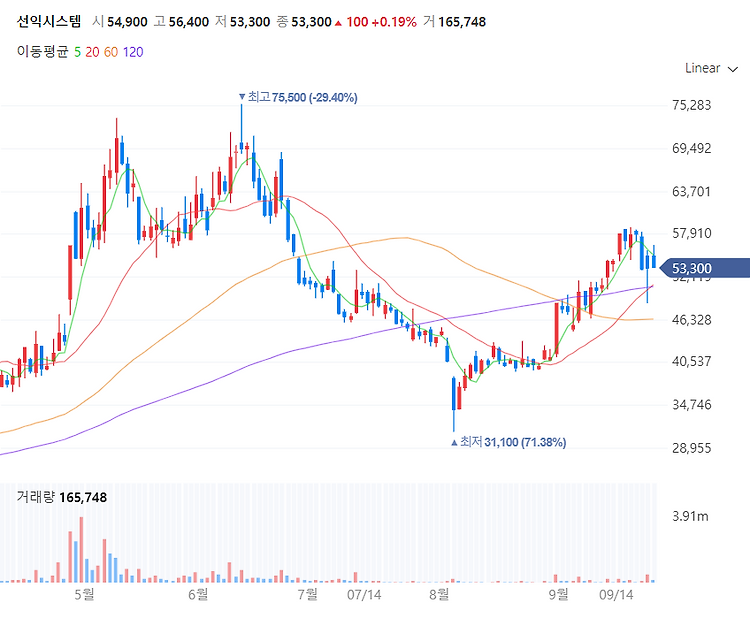This screenshot has height=618, width=750.
Task: Click the 57,910 price axis label
Action: (x=691, y=233)
